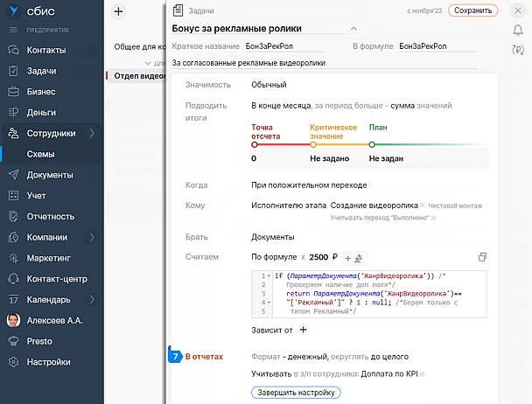Viewport: 532px width, 404px height.
Task: Open the hamburger menu beside ПРЕДПРИЯТИЕ
Action: pyautogui.click(x=13, y=30)
